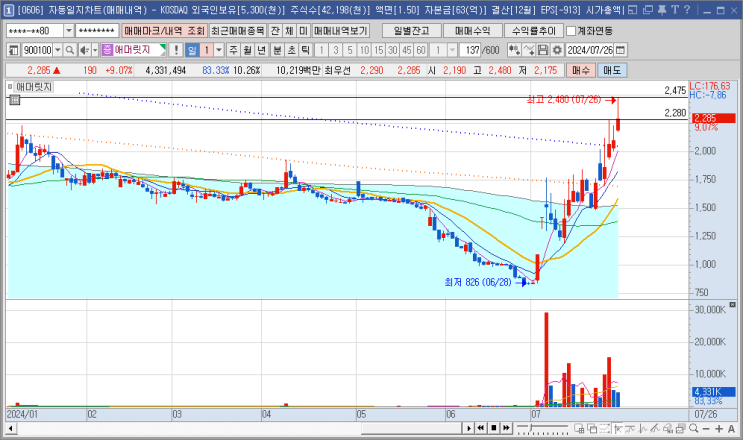Screen dimensions: 743x440
Task: Click 최근매매종목 button
Action: coord(237,31)
